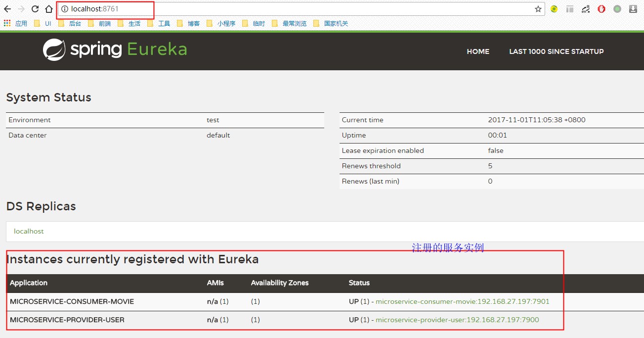The width and height of the screenshot is (644, 338).
Task: Select Renews (last min) value 0
Action: click(490, 181)
